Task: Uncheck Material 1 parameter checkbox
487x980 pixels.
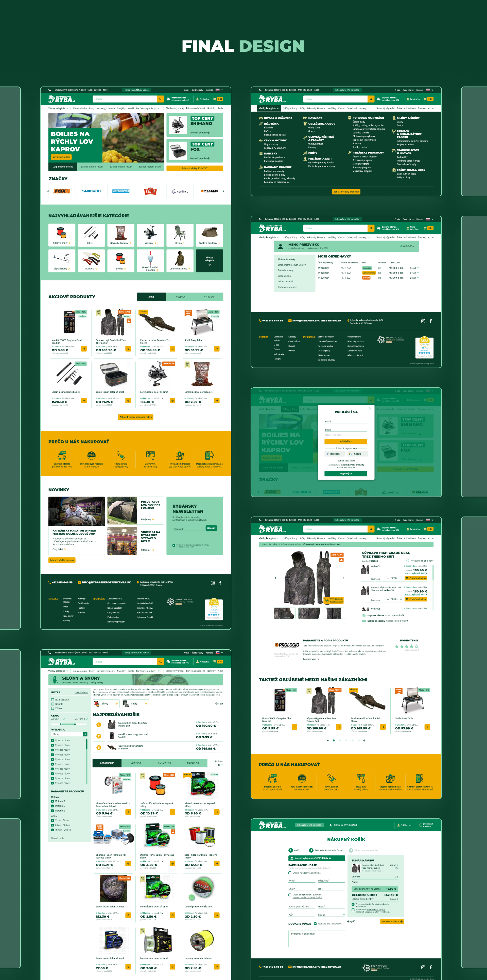Action: [53, 801]
